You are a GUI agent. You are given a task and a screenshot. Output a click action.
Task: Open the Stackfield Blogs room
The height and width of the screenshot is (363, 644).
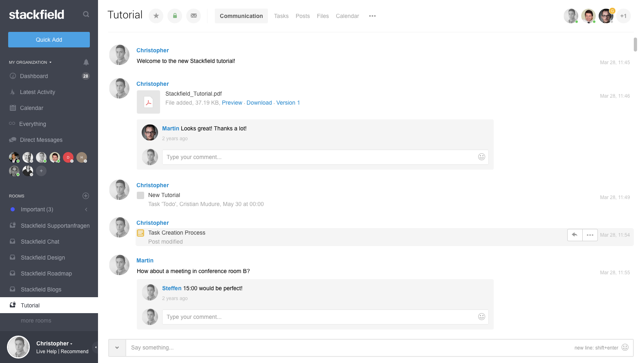(x=49, y=289)
